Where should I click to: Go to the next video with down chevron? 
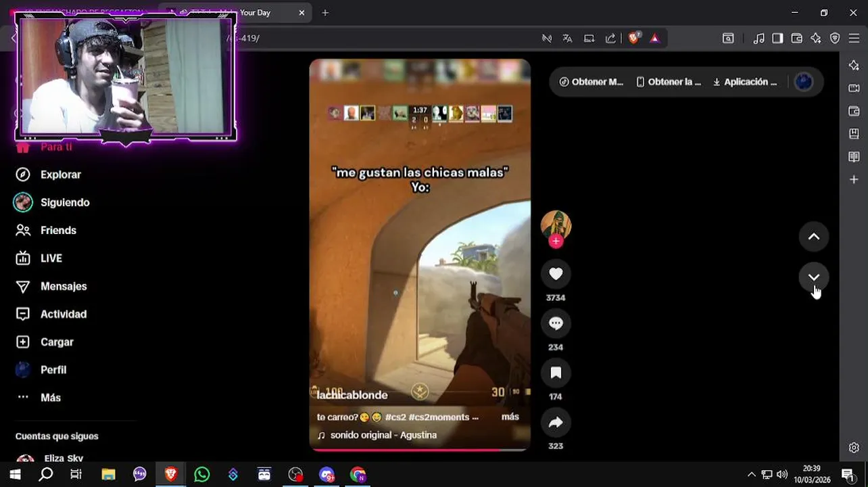pyautogui.click(x=814, y=277)
